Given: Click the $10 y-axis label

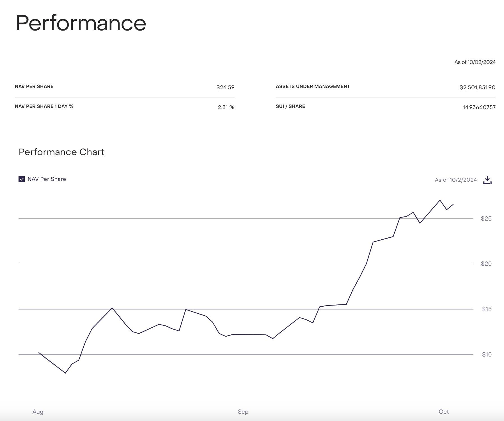Looking at the screenshot, I should tap(487, 355).
